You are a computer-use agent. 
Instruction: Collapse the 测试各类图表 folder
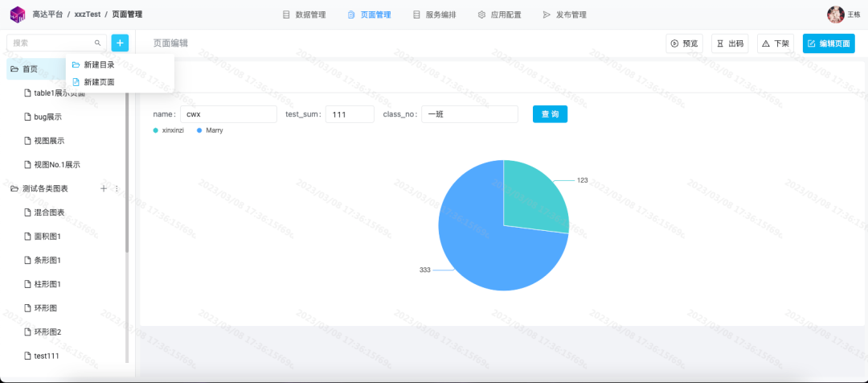14,189
